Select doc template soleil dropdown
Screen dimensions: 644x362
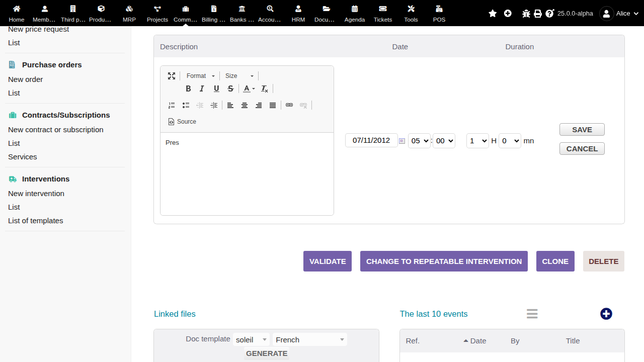251,340
